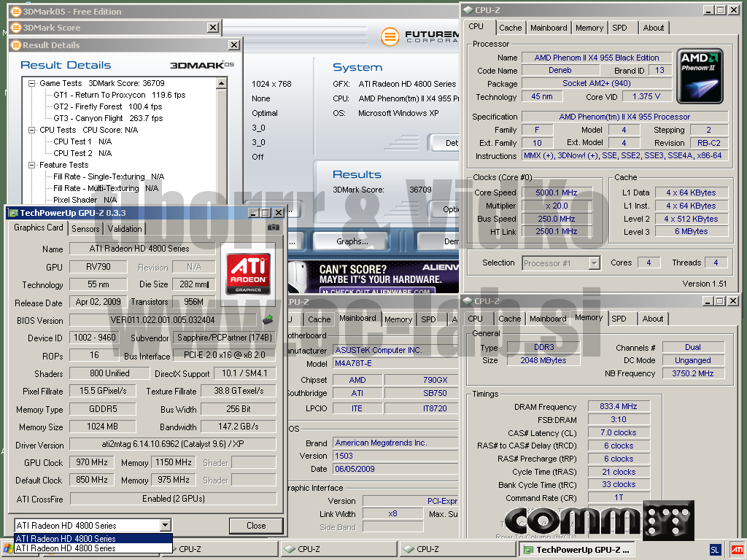
Task: Click the Close button in GPU-Z
Action: coord(256,526)
